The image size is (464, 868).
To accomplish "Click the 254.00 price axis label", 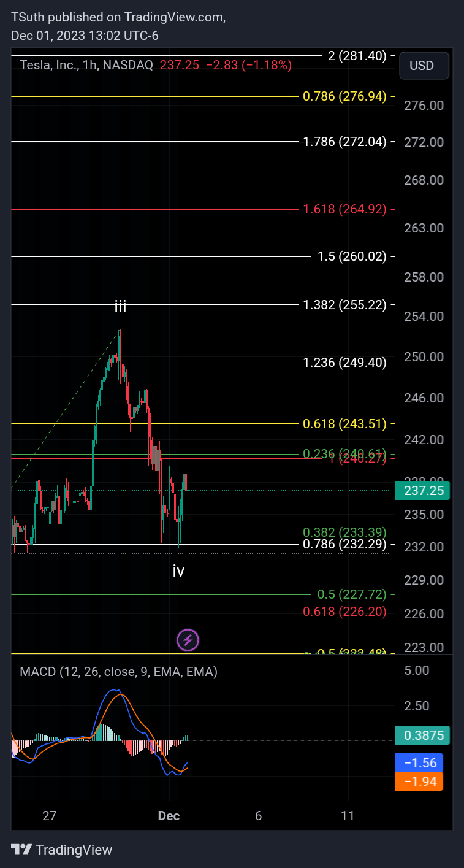I will pos(424,317).
